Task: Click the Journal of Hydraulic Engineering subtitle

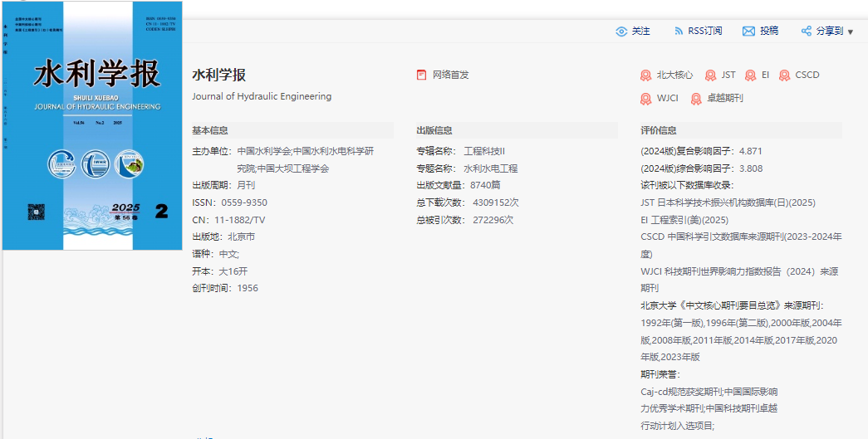Action: [262, 96]
